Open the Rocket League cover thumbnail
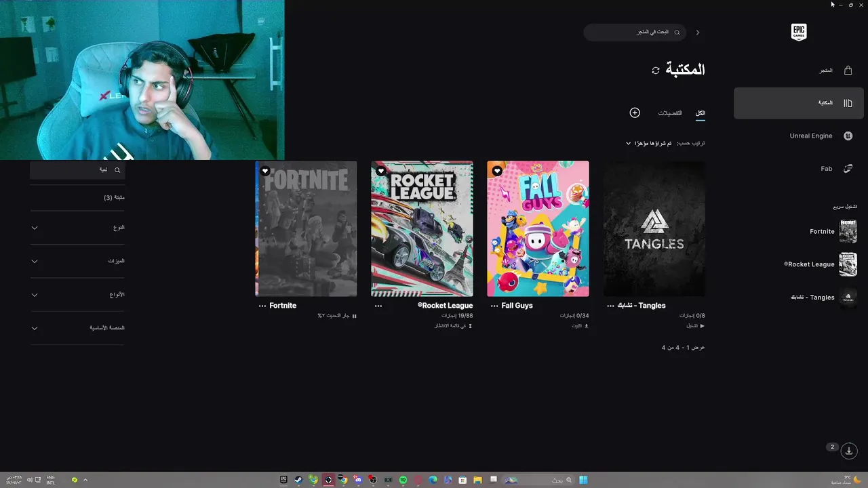The width and height of the screenshot is (868, 488). [422, 228]
